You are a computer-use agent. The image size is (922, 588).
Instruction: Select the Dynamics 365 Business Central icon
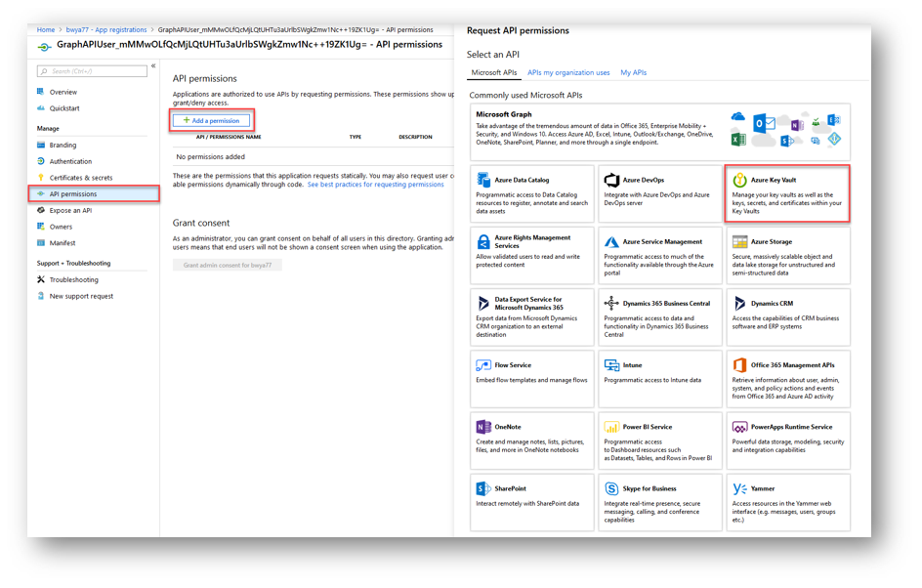point(611,304)
